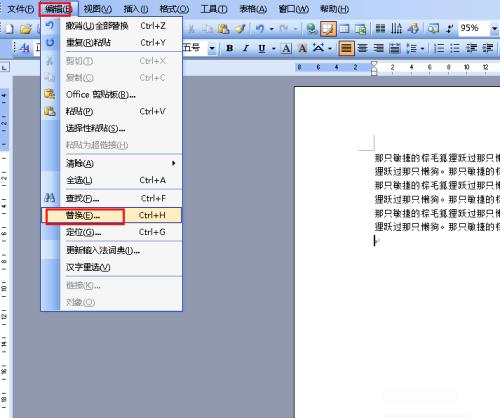Open the 工具(T) menu

[x=214, y=9]
